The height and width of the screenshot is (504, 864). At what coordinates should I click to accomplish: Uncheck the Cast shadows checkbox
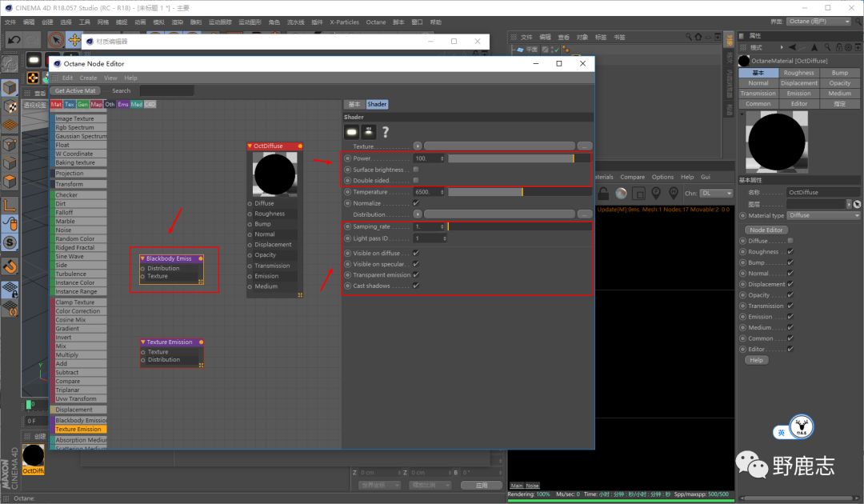(416, 286)
